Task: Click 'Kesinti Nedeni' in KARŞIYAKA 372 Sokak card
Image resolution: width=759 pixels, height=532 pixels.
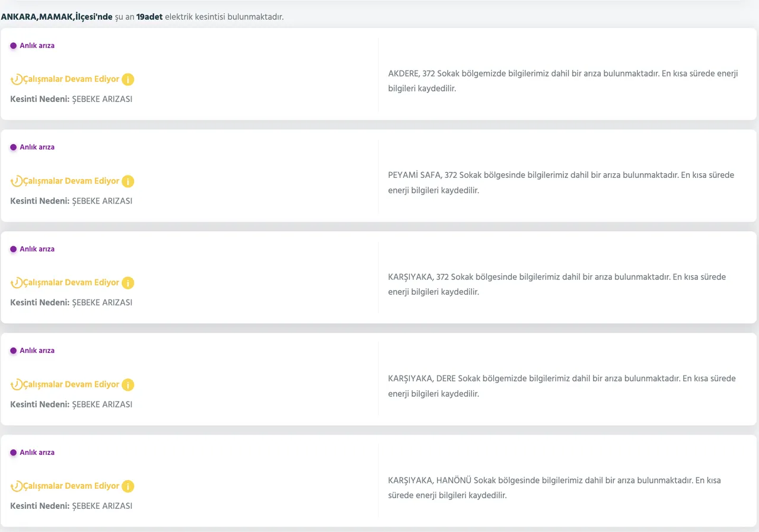Action: [40, 302]
